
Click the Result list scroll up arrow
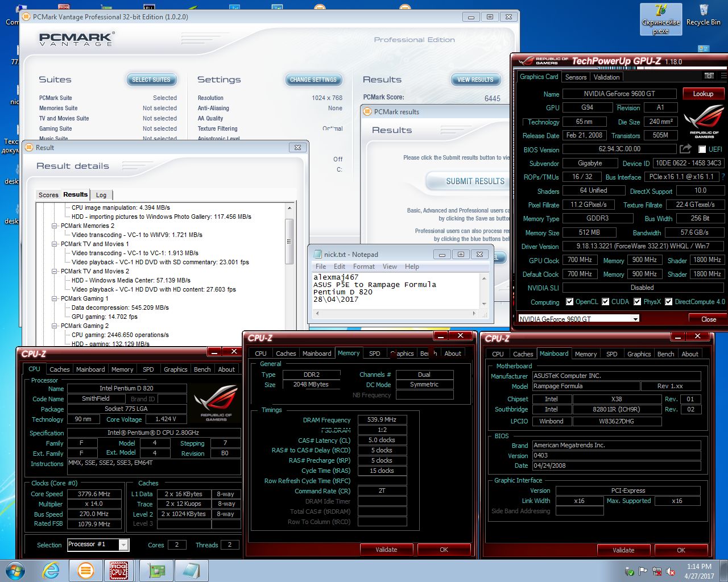[x=289, y=208]
